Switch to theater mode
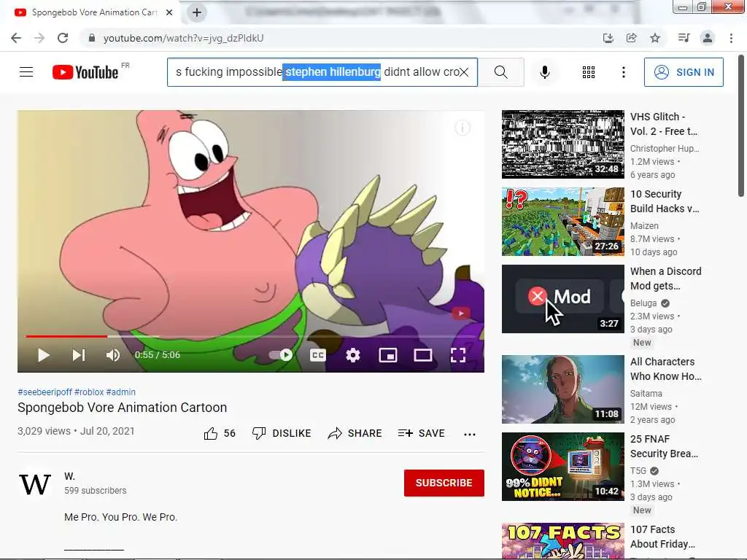747x560 pixels. coord(423,355)
